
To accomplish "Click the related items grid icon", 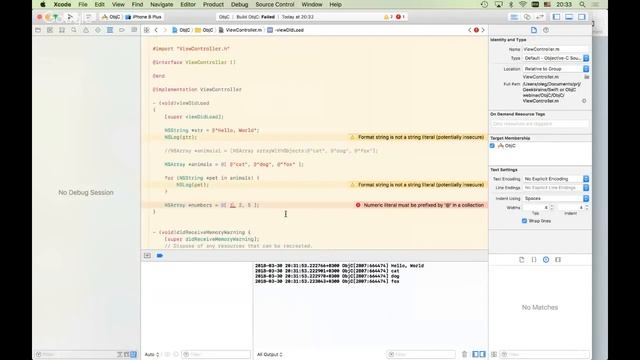I will click(147, 30).
